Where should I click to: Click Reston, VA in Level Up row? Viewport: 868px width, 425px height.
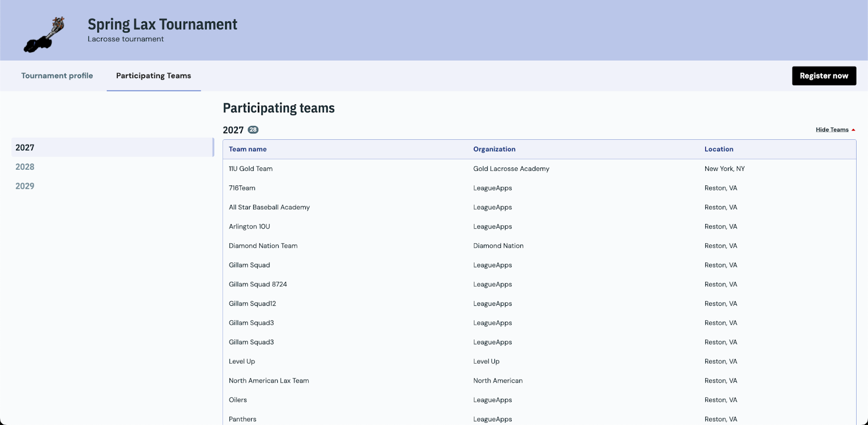pos(721,362)
